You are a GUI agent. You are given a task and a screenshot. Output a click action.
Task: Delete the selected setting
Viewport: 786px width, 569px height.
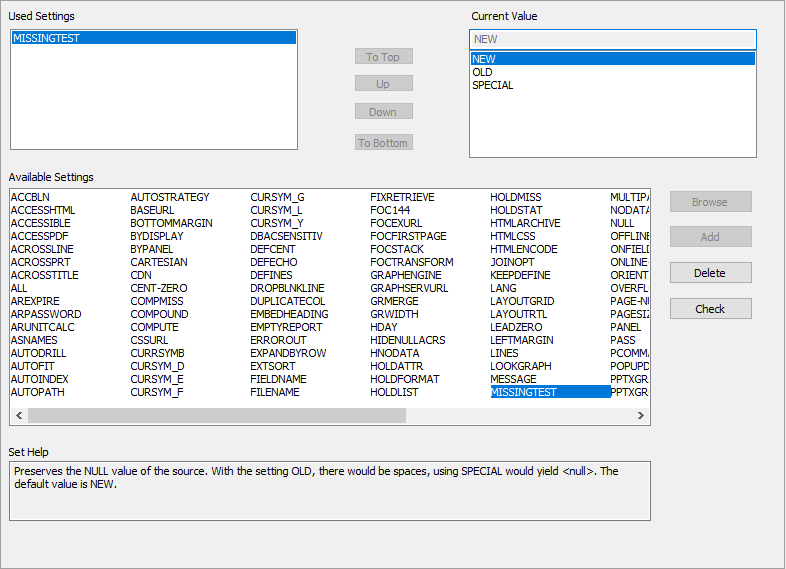point(710,273)
